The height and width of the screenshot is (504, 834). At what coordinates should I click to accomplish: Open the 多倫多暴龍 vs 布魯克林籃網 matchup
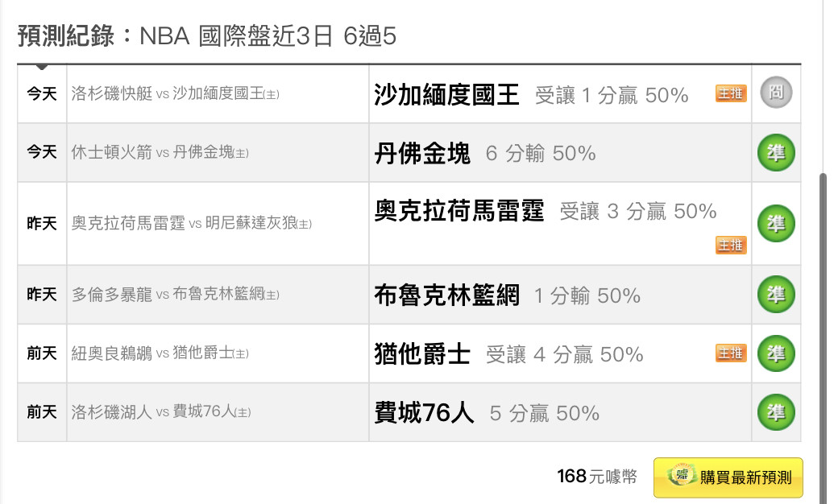coord(175,294)
